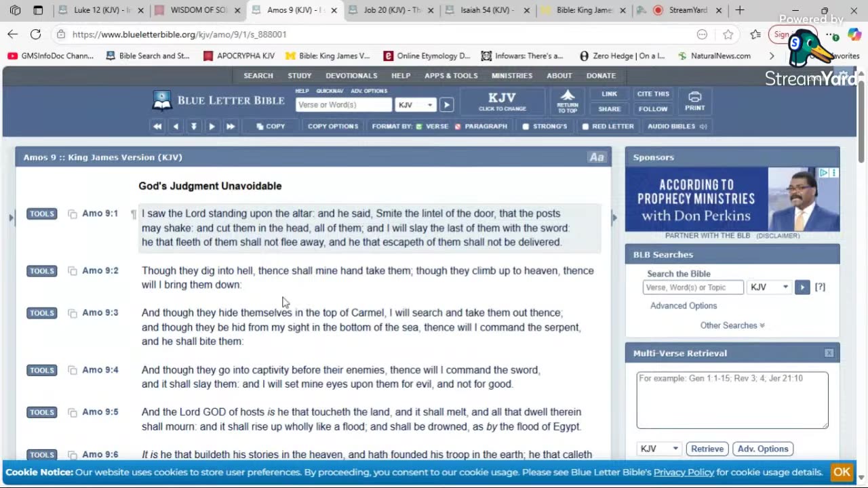Open the header KJV version dropdown
The image size is (868, 488).
[x=416, y=105]
